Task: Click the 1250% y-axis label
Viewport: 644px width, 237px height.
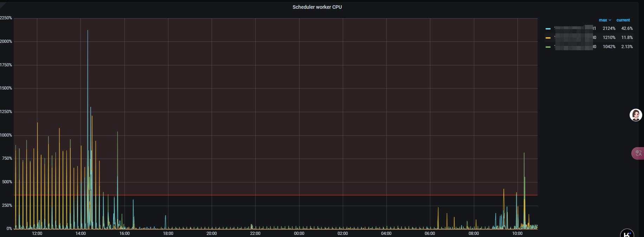Action: pyautogui.click(x=6, y=112)
